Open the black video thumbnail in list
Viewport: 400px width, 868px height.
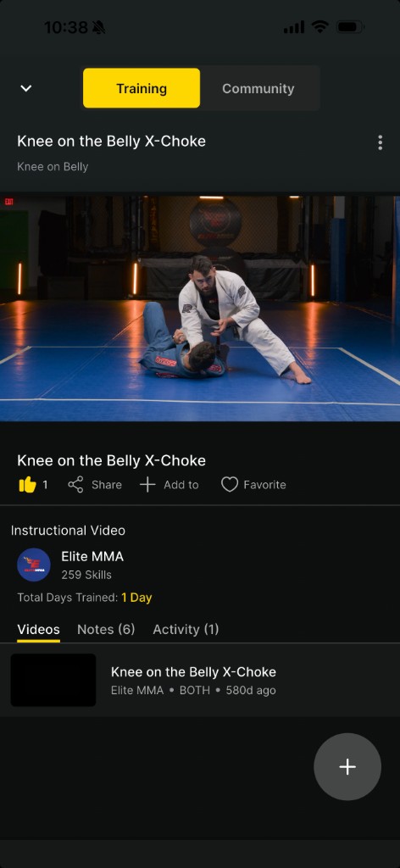53,680
